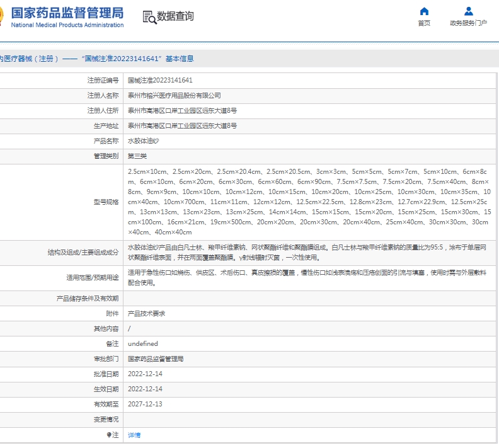Click the specifications text starting 2.5cm×10cm
The width and height of the screenshot is (499, 448).
pos(309,202)
